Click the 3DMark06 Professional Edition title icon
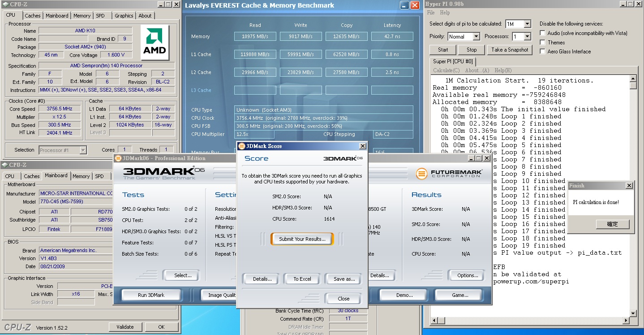The height and width of the screenshot is (335, 644). pyautogui.click(x=118, y=158)
